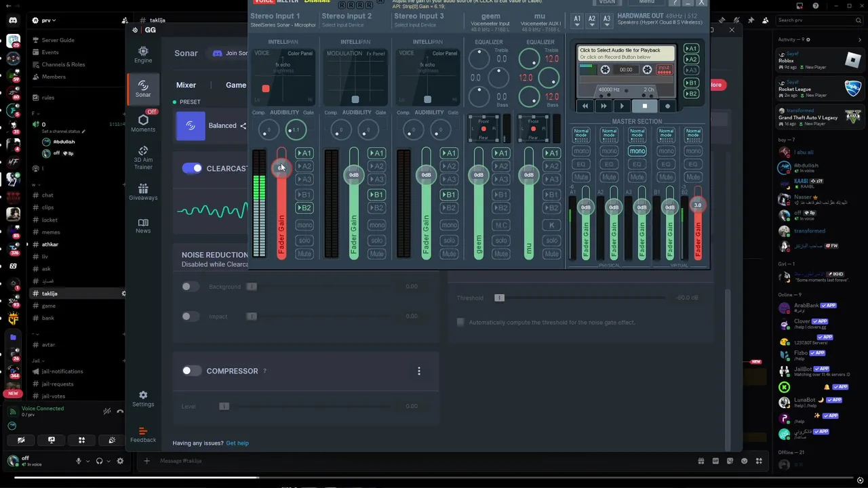Click the Get help link
The width and height of the screenshot is (868, 488).
(237, 443)
